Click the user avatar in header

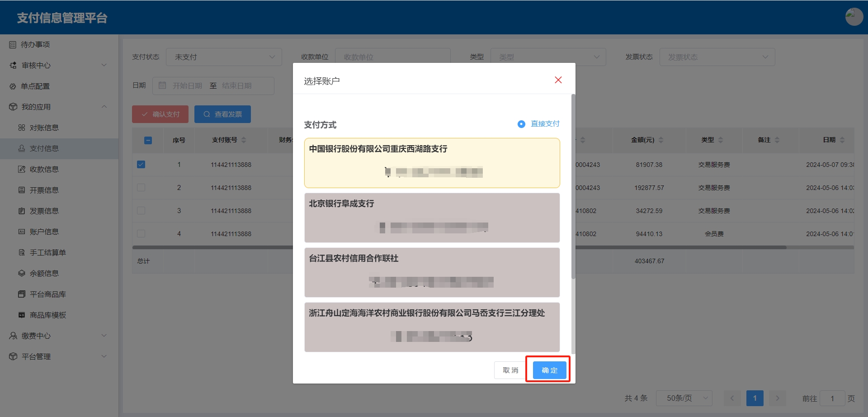coord(854,17)
